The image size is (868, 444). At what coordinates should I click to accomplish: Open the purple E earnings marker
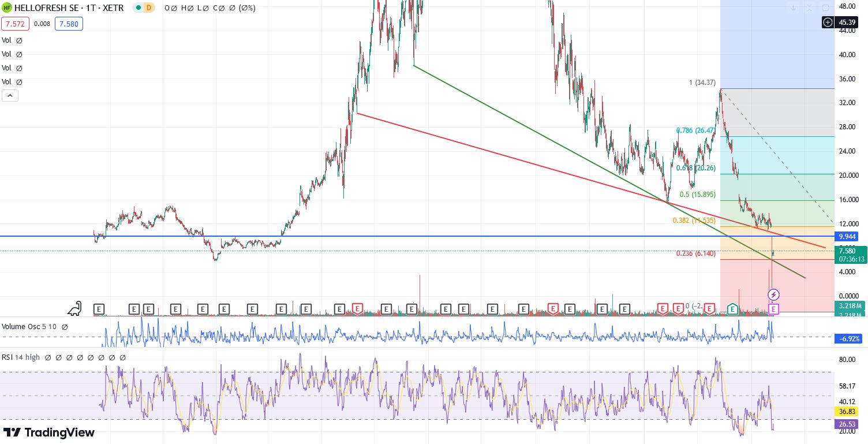click(x=774, y=309)
